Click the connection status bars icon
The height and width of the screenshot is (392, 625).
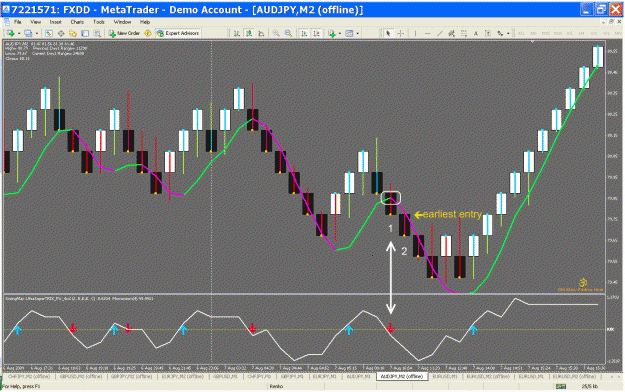point(561,386)
